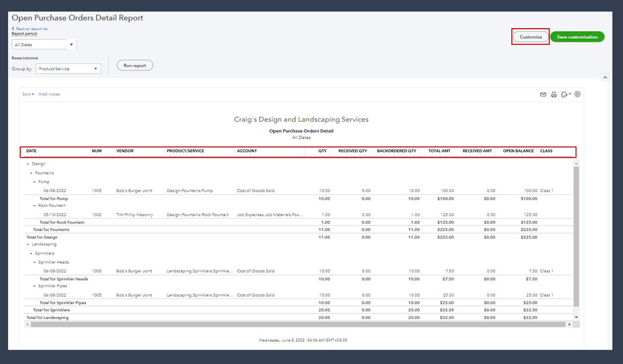Click the OPEN BALANCE column header
The height and width of the screenshot is (364, 623).
point(518,151)
